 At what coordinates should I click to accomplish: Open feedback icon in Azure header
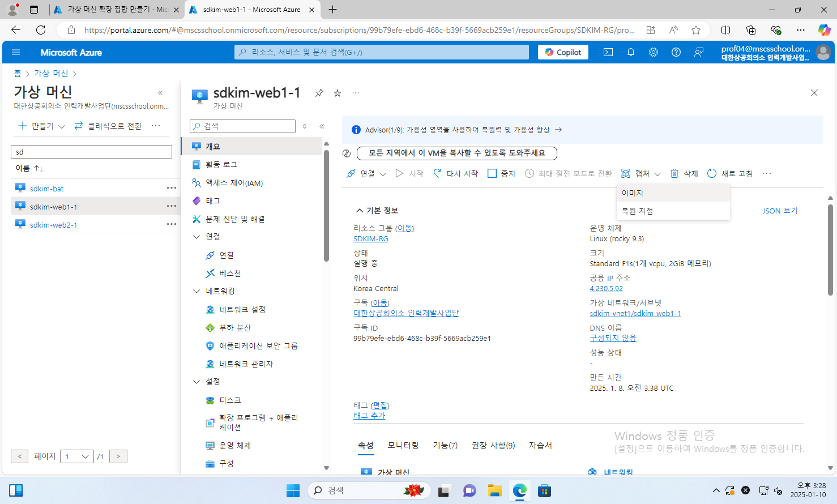click(699, 52)
